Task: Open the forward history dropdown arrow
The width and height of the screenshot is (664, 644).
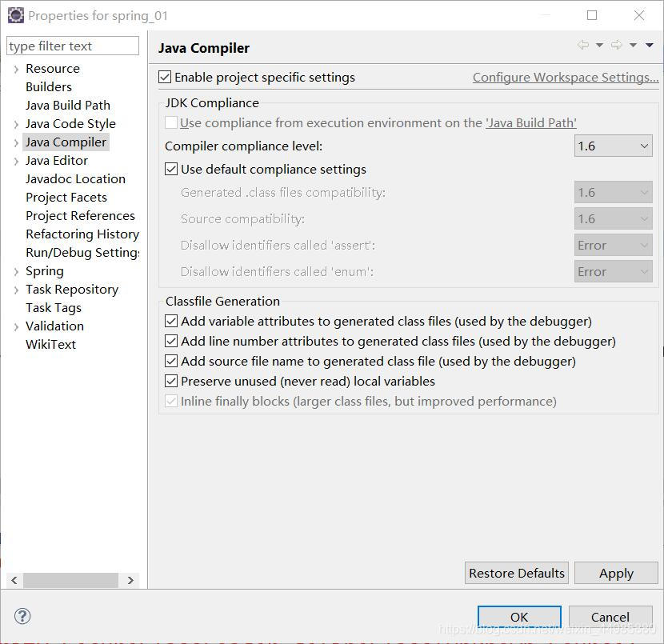Action: [x=633, y=45]
